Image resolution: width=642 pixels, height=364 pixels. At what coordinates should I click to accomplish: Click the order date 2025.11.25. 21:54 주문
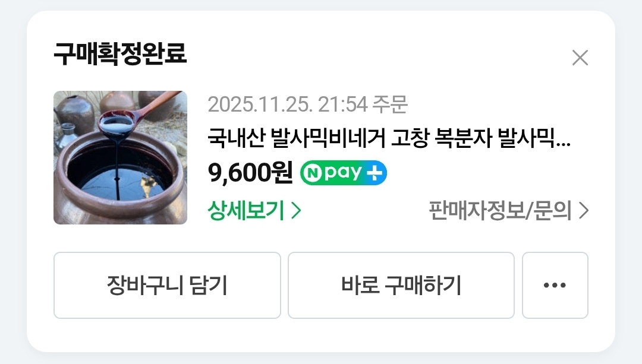coord(307,105)
